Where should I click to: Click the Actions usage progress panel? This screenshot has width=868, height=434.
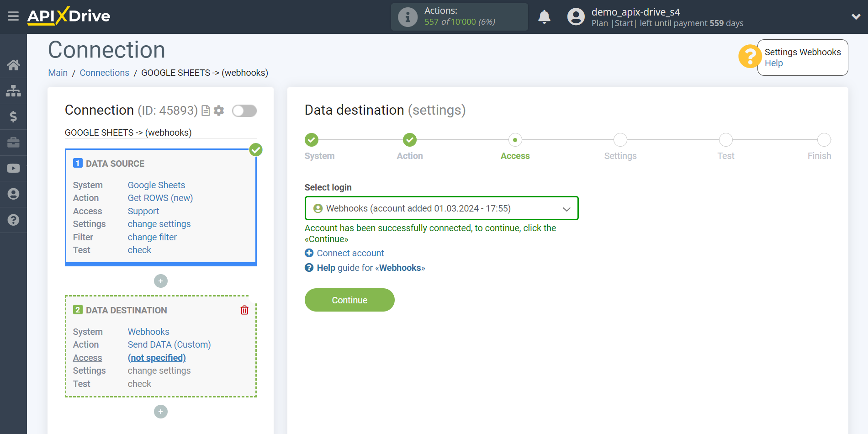click(x=459, y=16)
